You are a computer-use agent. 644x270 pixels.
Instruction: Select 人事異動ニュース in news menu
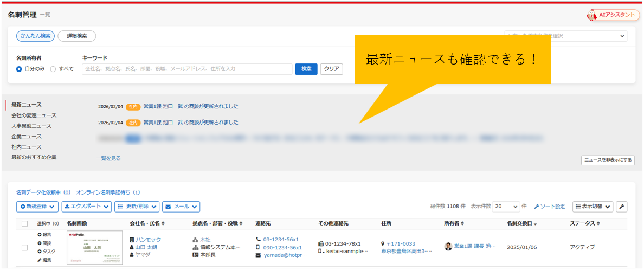pos(31,126)
